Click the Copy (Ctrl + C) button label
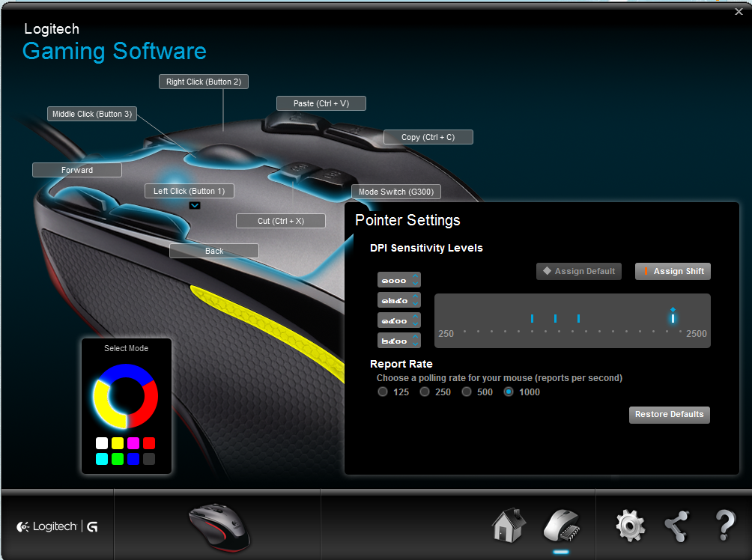Viewport: 752px width, 560px height. pos(428,137)
